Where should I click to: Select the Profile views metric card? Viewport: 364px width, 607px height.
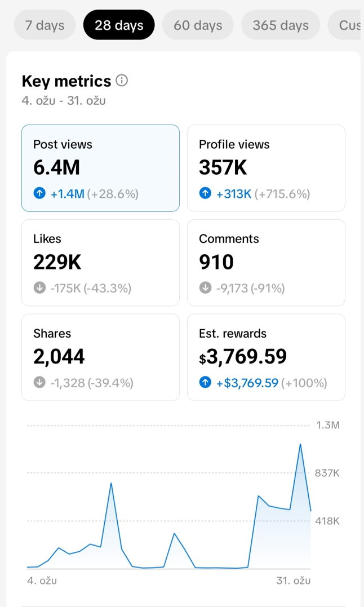[x=266, y=168]
